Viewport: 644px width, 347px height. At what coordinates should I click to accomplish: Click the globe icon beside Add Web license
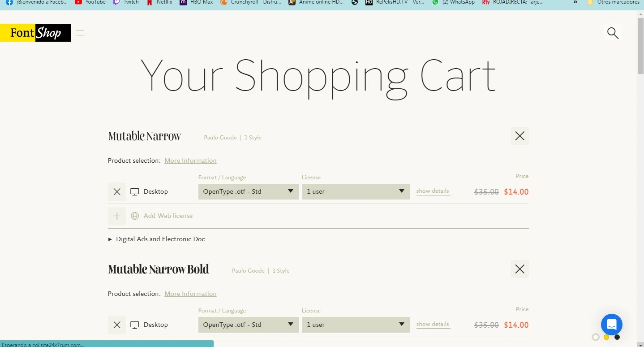[135, 216]
